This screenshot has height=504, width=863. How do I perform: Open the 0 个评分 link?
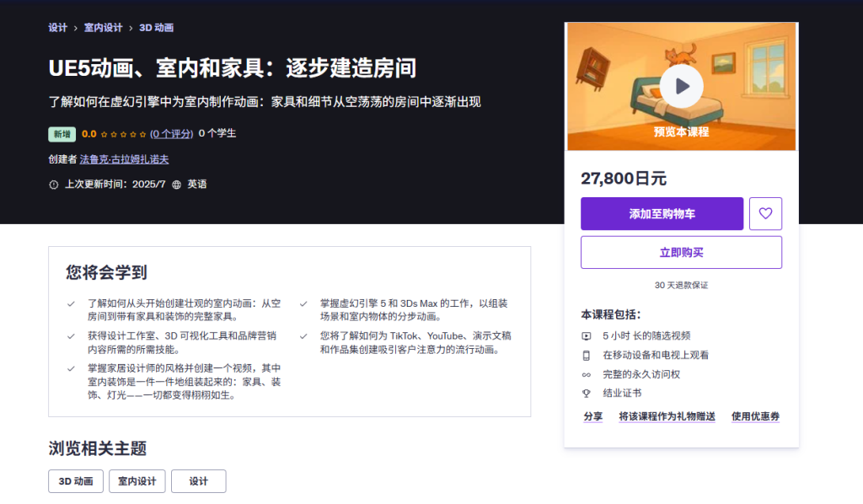pyautogui.click(x=172, y=133)
